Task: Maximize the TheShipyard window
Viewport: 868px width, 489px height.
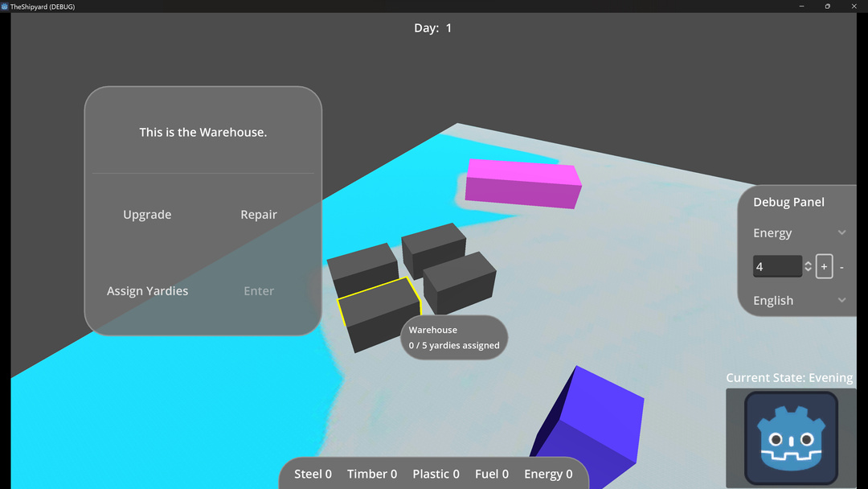Action: point(827,6)
